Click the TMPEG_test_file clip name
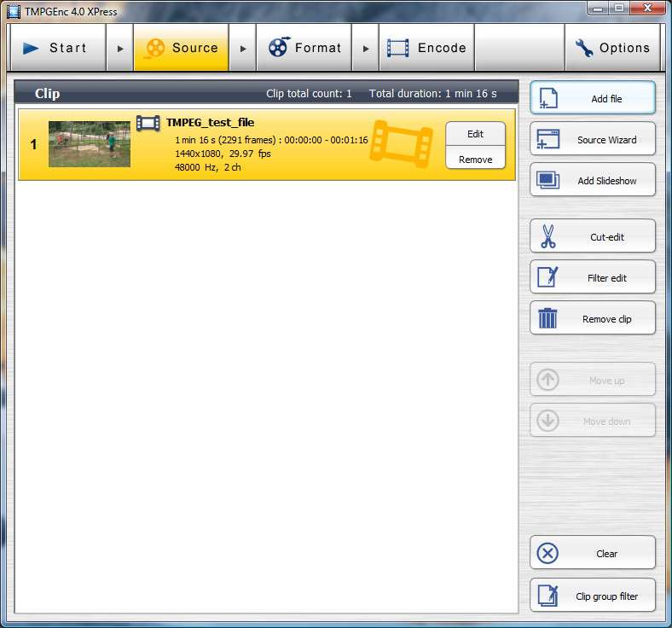 (210, 123)
